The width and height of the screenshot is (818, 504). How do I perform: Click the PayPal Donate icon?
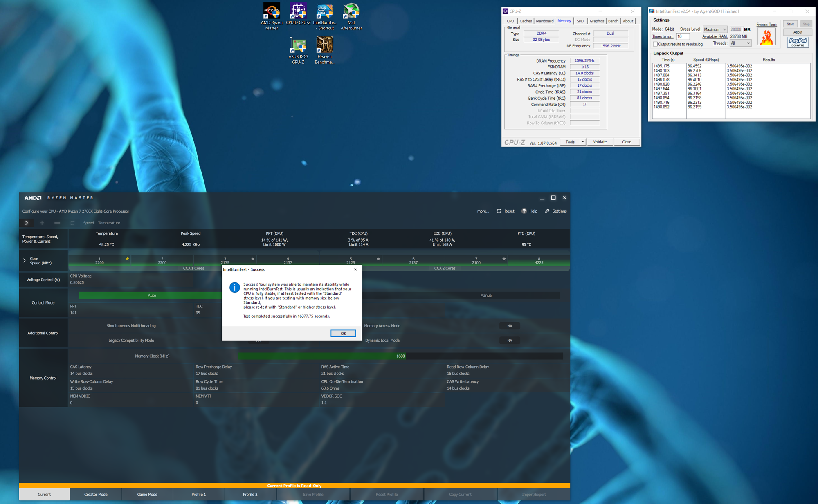798,42
